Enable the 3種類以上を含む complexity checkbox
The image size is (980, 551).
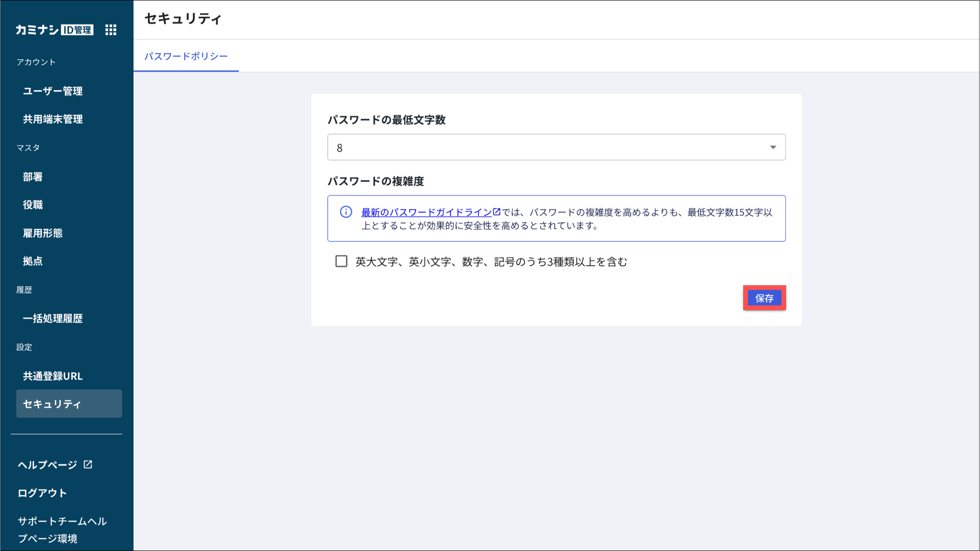tap(341, 261)
